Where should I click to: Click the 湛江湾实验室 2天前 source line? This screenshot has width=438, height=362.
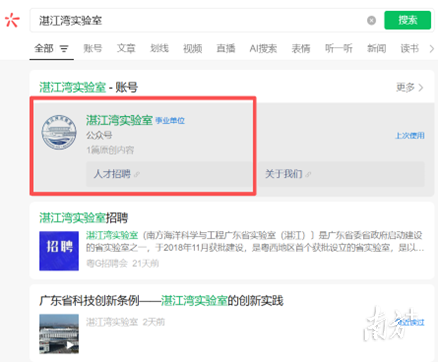tap(125, 322)
